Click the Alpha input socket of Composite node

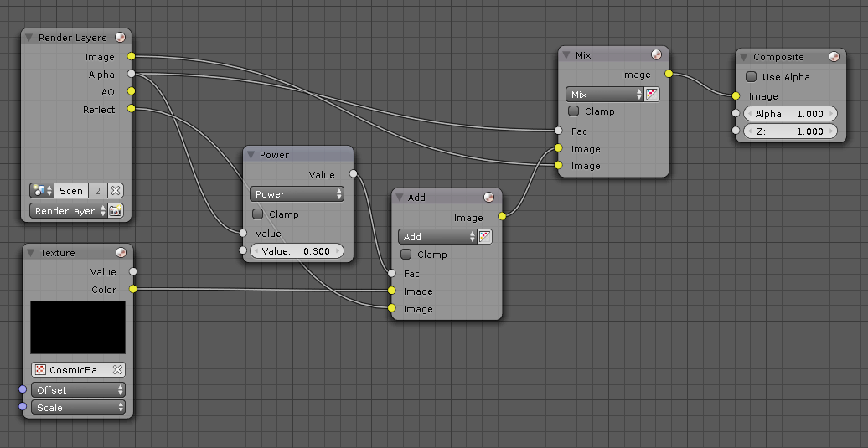736,113
